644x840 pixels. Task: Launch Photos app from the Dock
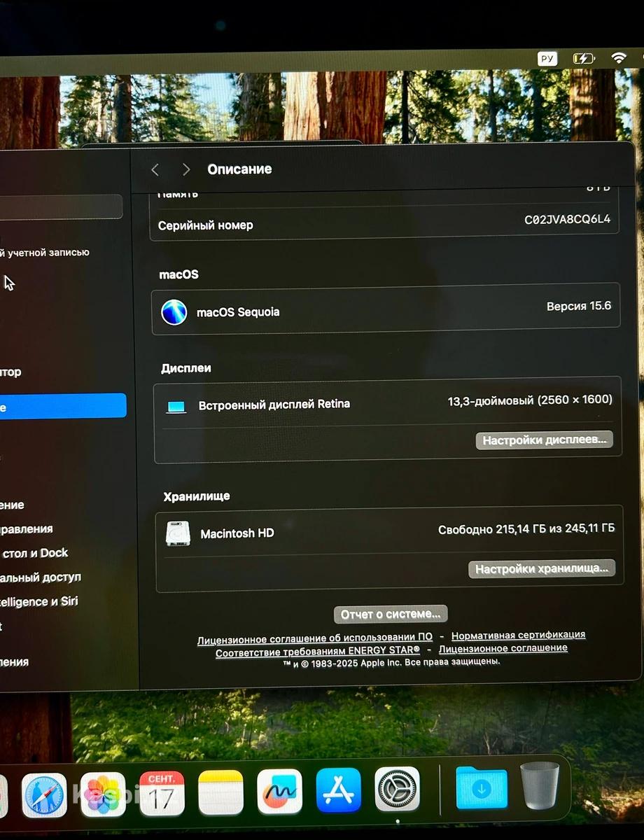click(103, 794)
